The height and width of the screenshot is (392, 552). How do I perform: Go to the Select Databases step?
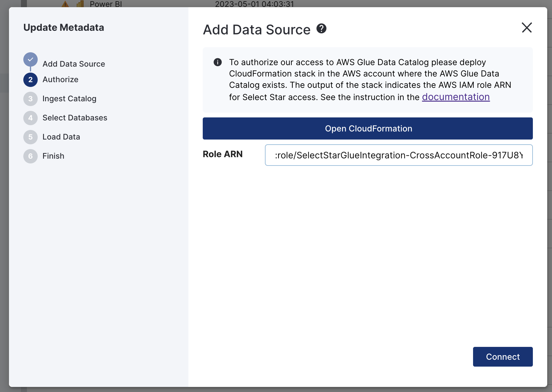pyautogui.click(x=75, y=118)
